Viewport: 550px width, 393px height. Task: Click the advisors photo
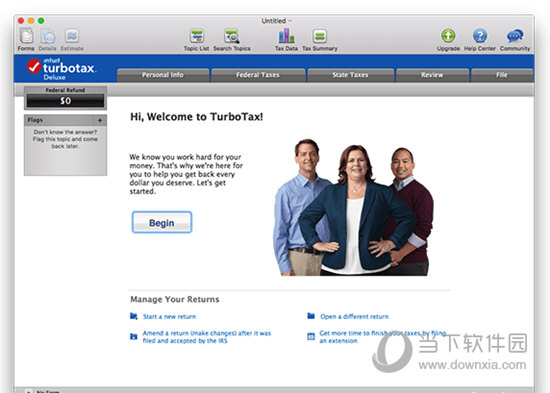(354, 207)
